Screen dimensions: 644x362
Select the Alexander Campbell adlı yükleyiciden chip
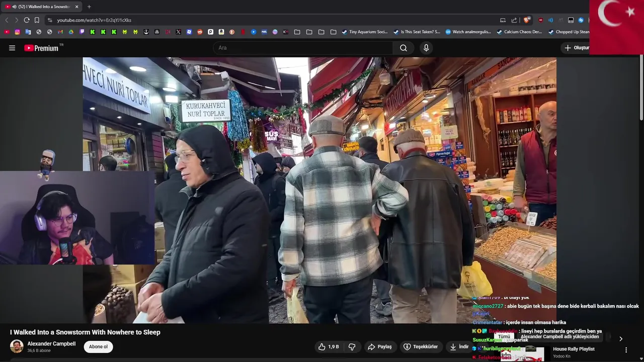(x=559, y=336)
